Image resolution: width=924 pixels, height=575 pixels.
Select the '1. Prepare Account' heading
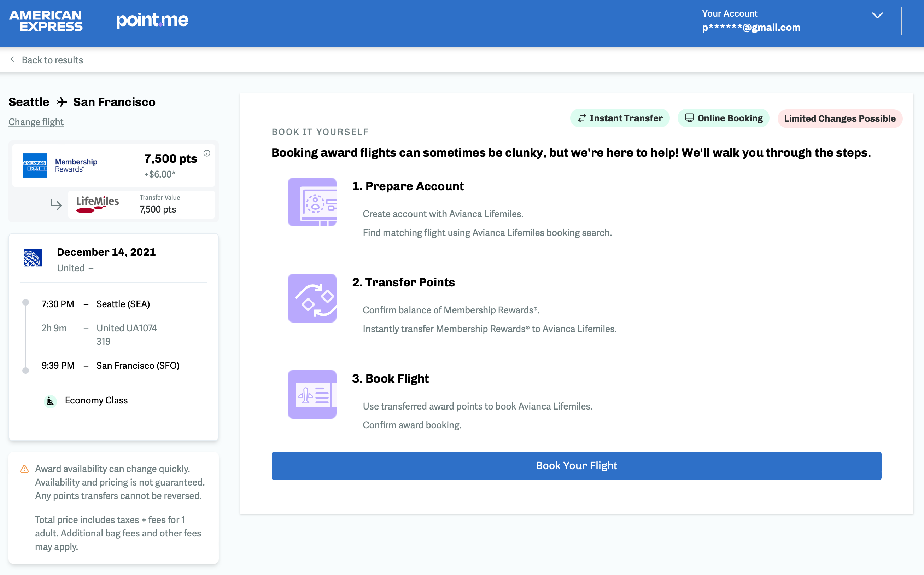408,186
